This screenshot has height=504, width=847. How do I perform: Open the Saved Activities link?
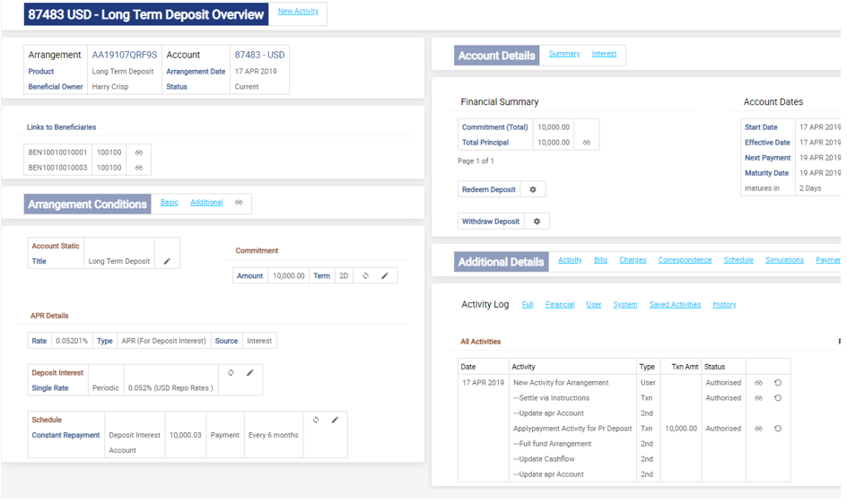point(675,305)
